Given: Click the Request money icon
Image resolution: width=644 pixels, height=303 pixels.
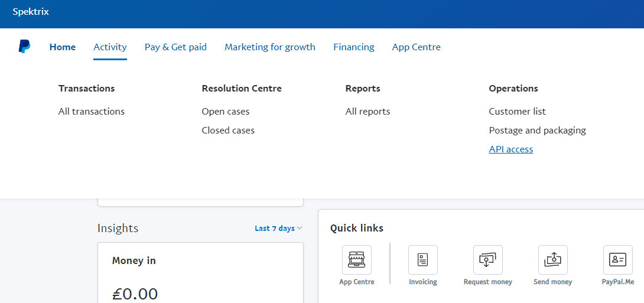Looking at the screenshot, I should click(487, 260).
